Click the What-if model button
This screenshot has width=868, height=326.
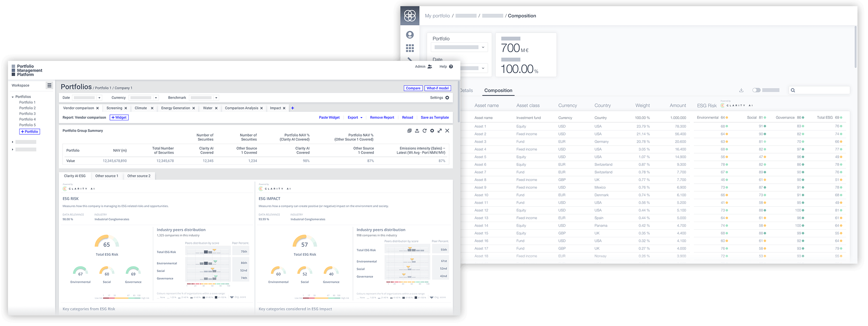coord(438,88)
